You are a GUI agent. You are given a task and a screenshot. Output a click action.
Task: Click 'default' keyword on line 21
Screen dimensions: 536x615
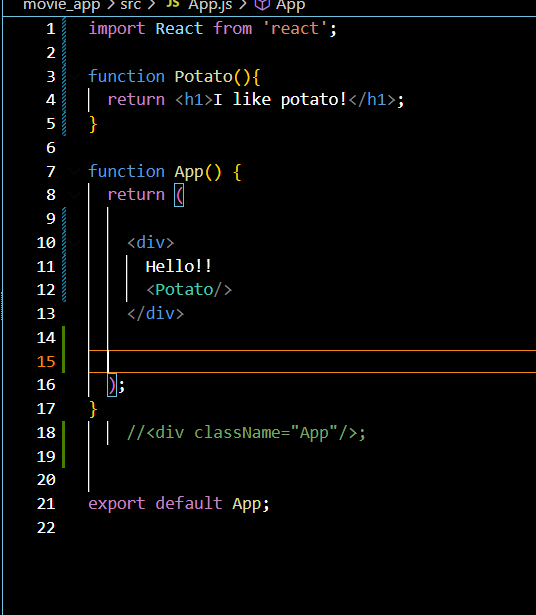tap(189, 503)
